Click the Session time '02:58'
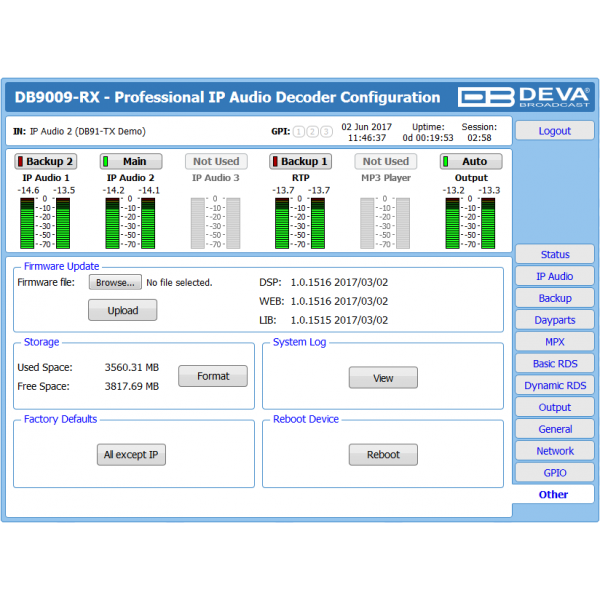 tap(479, 138)
